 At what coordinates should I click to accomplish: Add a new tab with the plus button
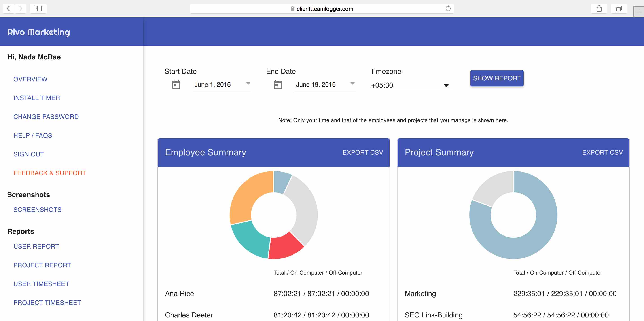(638, 12)
